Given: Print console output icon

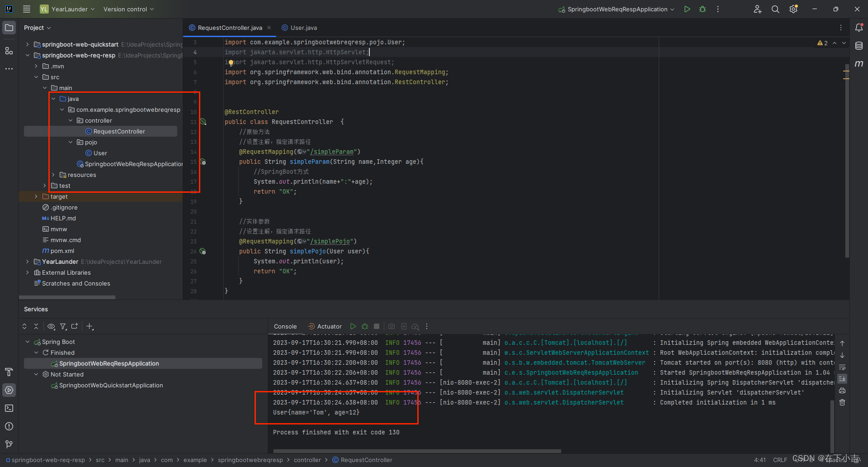Looking at the screenshot, I should (x=842, y=391).
